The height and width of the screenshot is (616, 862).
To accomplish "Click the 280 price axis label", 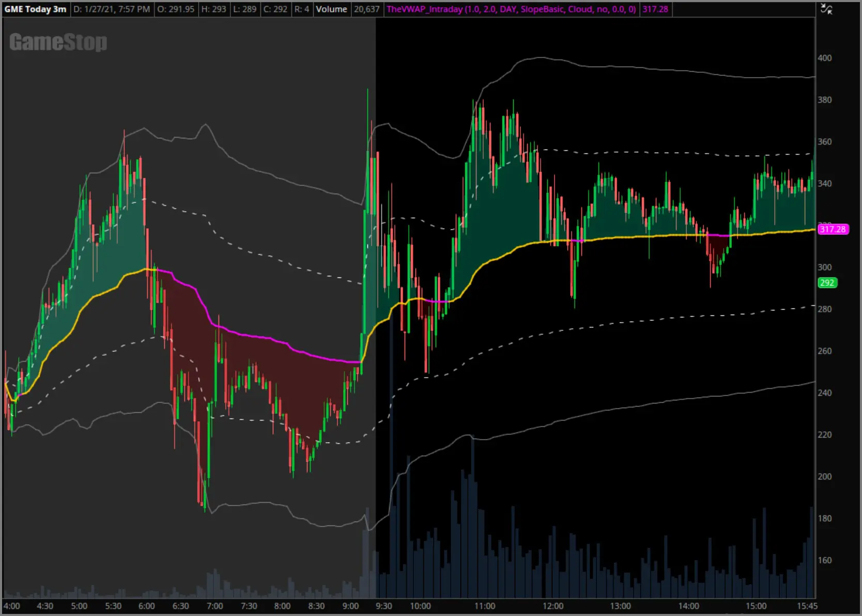I will coord(825,309).
